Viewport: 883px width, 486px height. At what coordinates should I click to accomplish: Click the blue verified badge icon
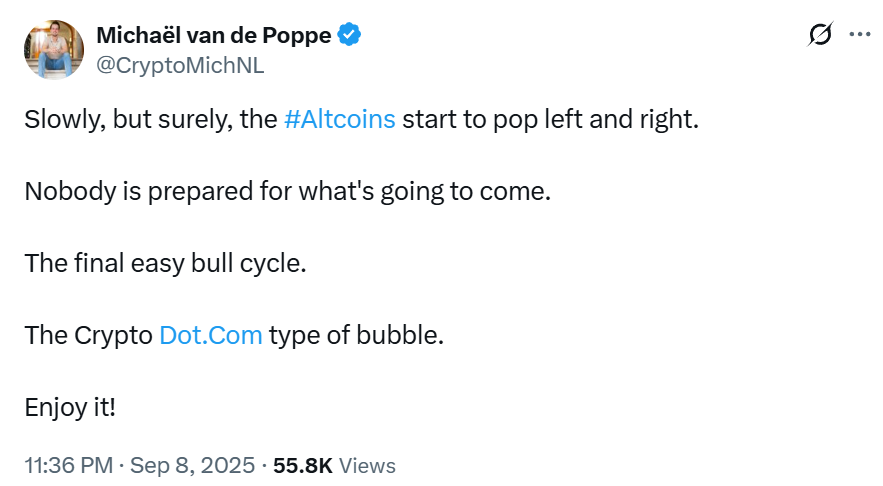(x=349, y=35)
